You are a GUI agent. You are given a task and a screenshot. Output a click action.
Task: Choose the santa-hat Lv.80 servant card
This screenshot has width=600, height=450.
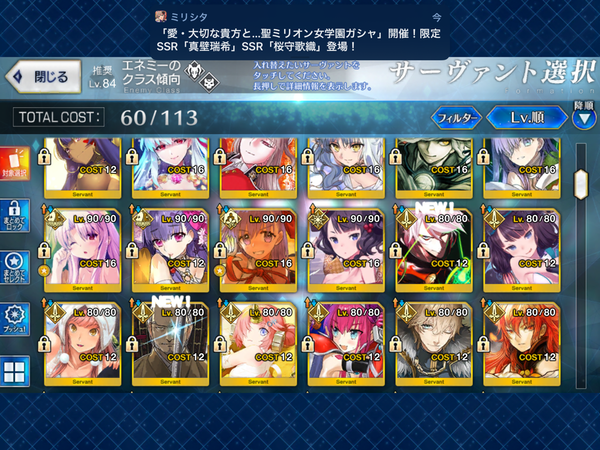pos(83,343)
